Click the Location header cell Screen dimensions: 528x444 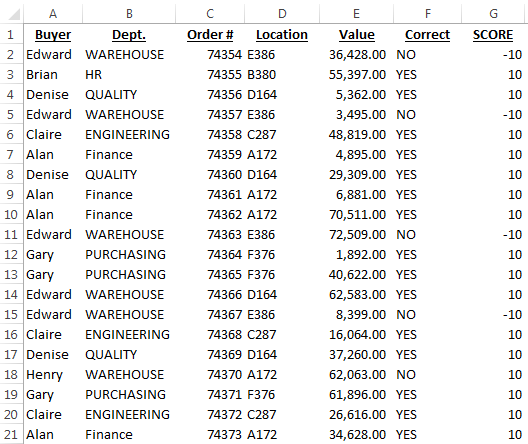point(282,35)
